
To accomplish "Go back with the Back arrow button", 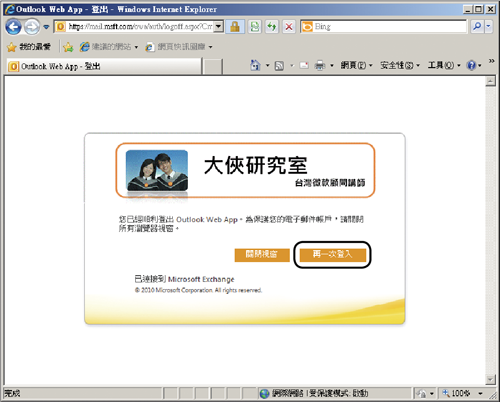I will pos(13,27).
